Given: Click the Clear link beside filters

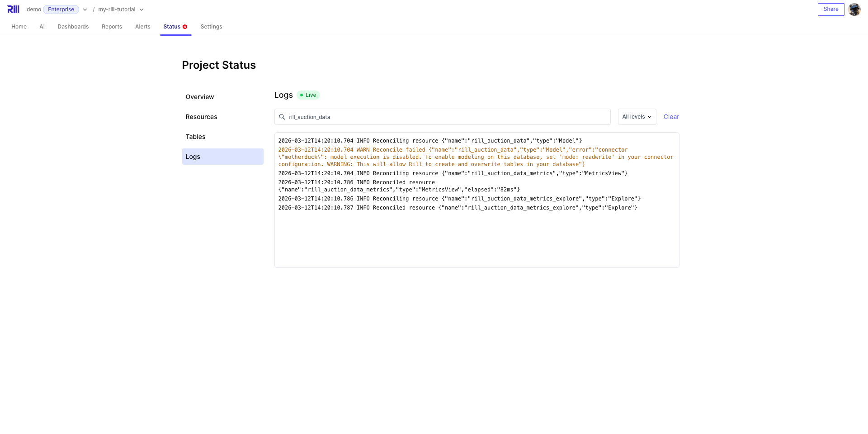Looking at the screenshot, I should coord(671,117).
